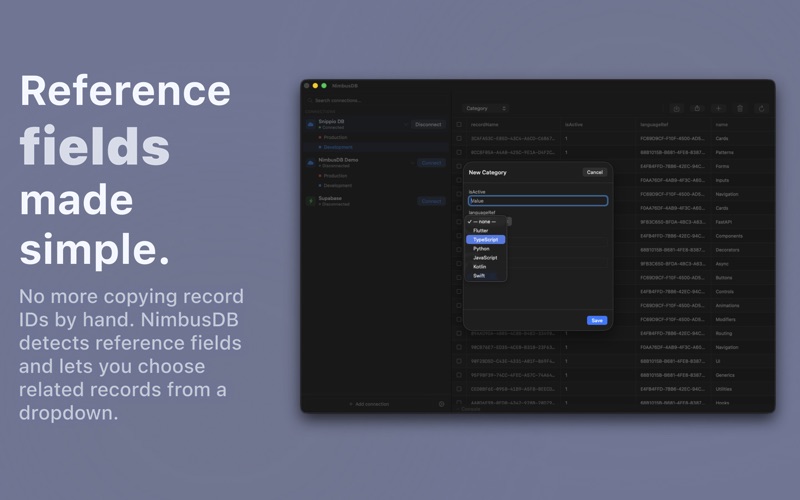Viewport: 800px width, 500px height.
Task: Click Disconnect for Snippio DB
Action: [x=428, y=124]
